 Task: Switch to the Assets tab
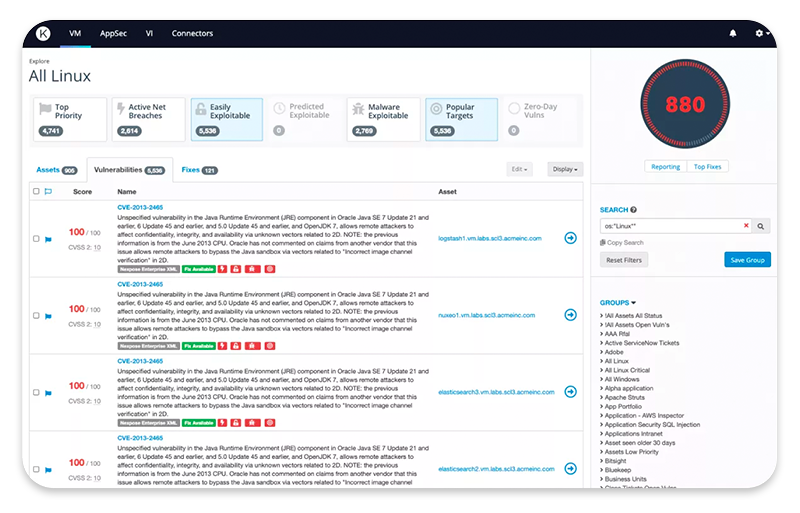pyautogui.click(x=57, y=170)
